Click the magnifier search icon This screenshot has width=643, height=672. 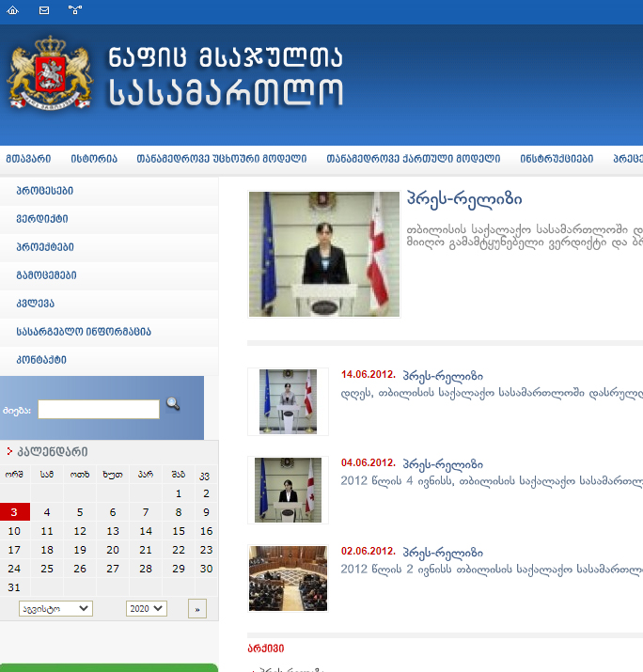[x=173, y=404]
